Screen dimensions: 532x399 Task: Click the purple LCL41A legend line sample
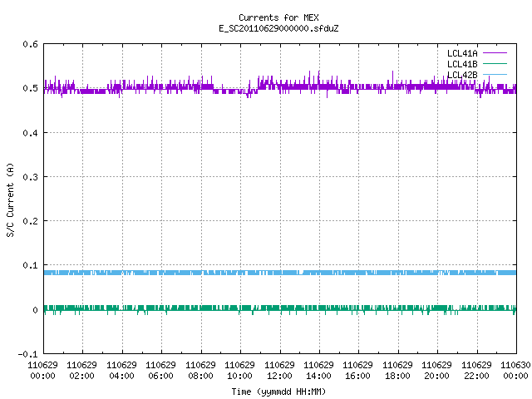(x=495, y=53)
